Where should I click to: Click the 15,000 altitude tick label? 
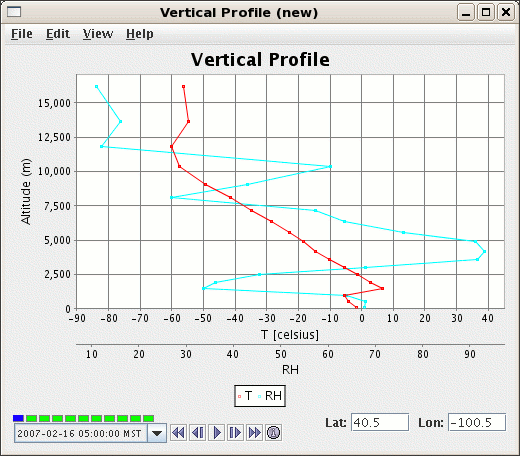[54, 103]
